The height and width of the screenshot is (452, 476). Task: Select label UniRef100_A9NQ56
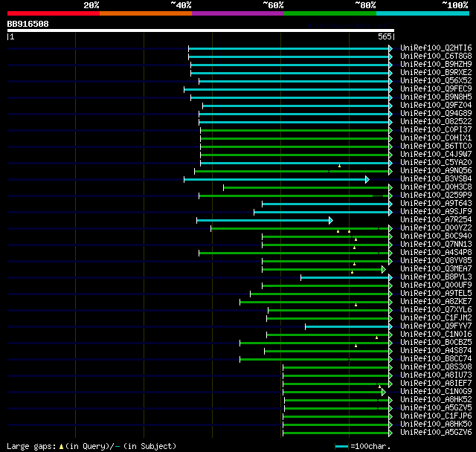[x=436, y=171]
